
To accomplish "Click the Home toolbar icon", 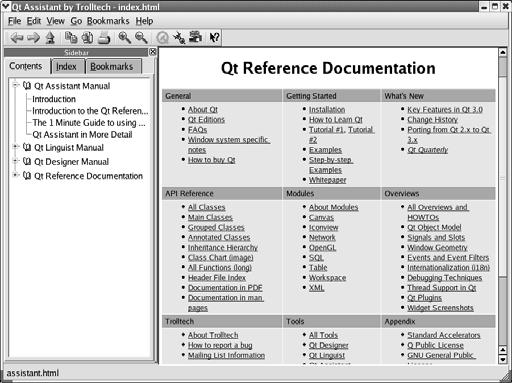I will point(50,38).
